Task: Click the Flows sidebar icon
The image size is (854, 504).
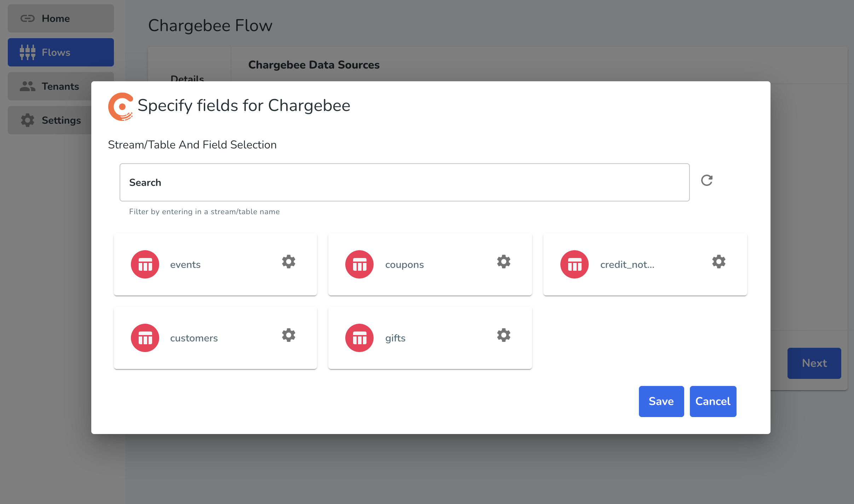Action: [28, 52]
